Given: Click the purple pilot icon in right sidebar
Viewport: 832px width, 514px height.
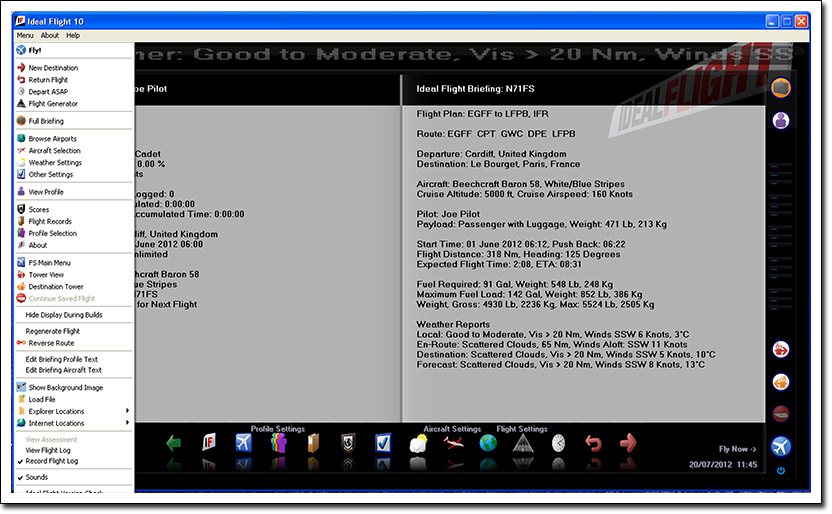Looking at the screenshot, I should (x=781, y=120).
